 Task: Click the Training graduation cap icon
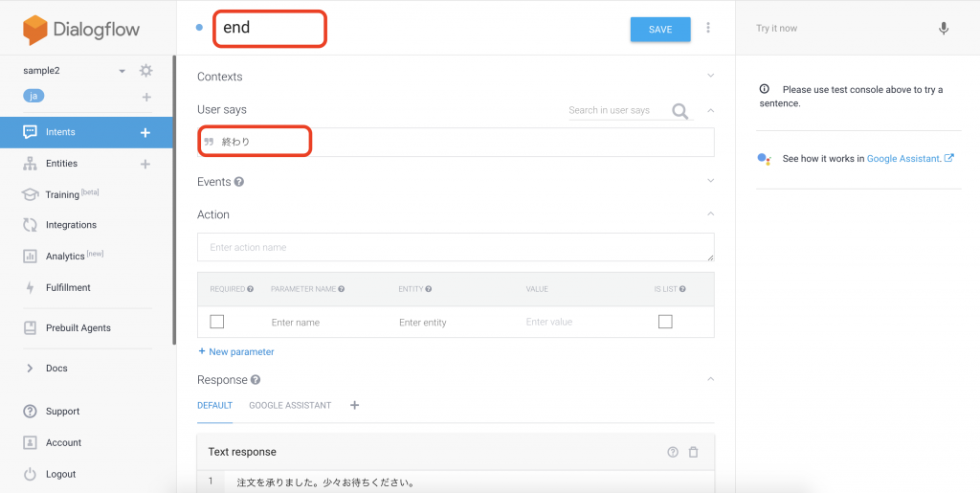30,194
